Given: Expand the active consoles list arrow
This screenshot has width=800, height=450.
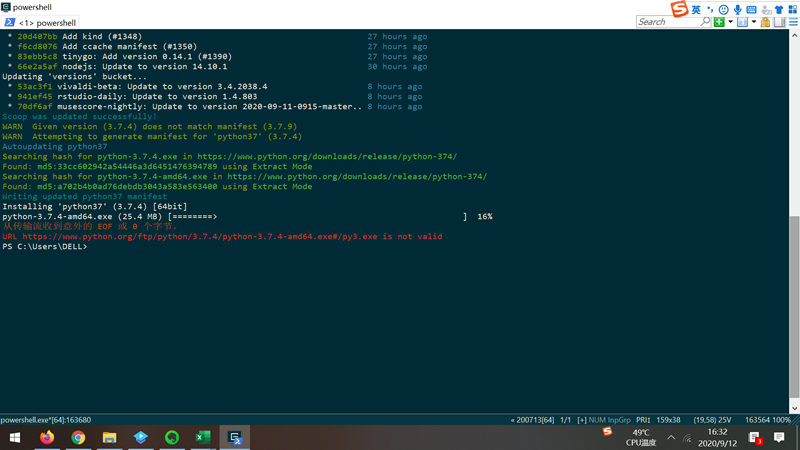Looking at the screenshot, I should (754, 22).
